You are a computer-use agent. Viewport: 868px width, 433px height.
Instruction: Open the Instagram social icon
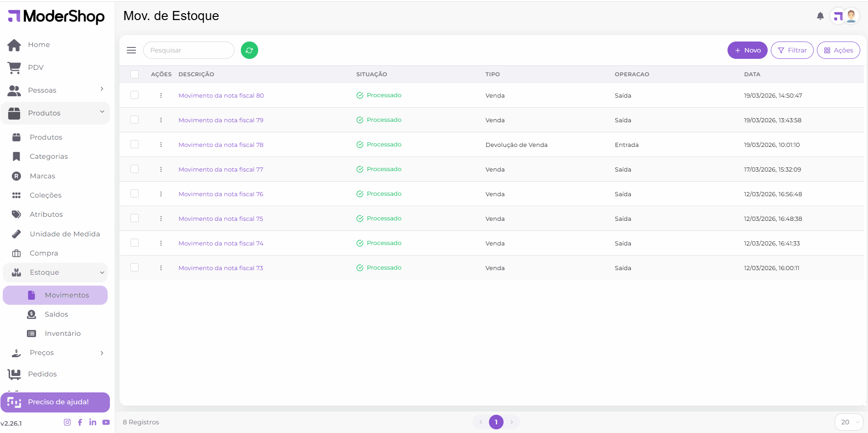click(67, 423)
